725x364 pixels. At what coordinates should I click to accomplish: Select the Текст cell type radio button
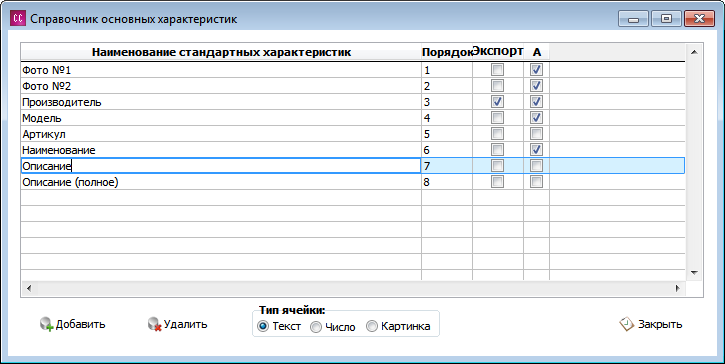pos(263,327)
